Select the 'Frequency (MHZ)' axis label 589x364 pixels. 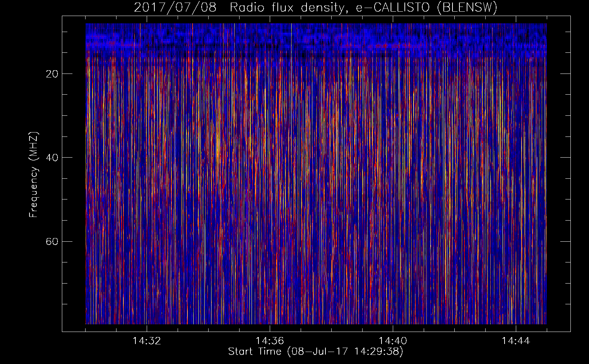coord(33,175)
